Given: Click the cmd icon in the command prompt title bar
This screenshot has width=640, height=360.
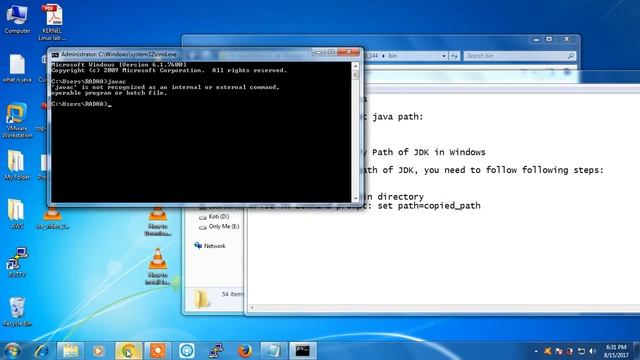Looking at the screenshot, I should pos(55,54).
